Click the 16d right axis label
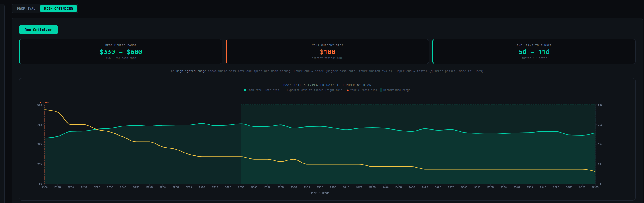644x203 pixels. (600, 144)
